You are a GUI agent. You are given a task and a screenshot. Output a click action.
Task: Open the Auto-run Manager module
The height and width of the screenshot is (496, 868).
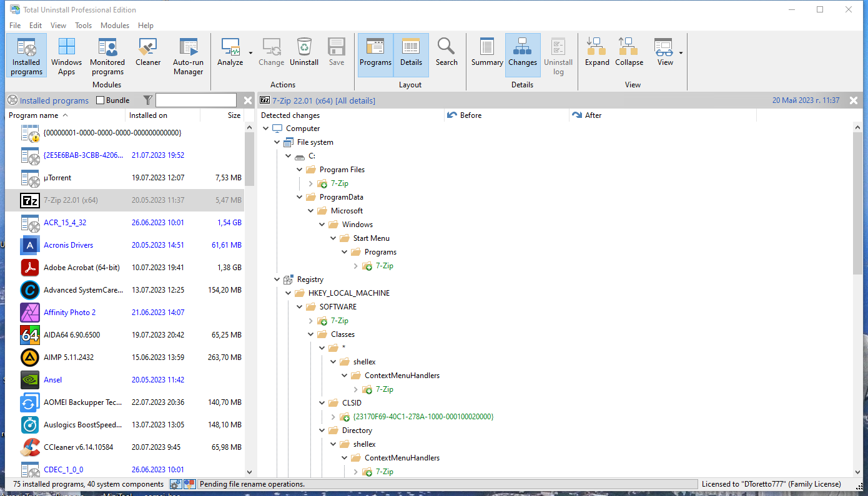pos(188,56)
